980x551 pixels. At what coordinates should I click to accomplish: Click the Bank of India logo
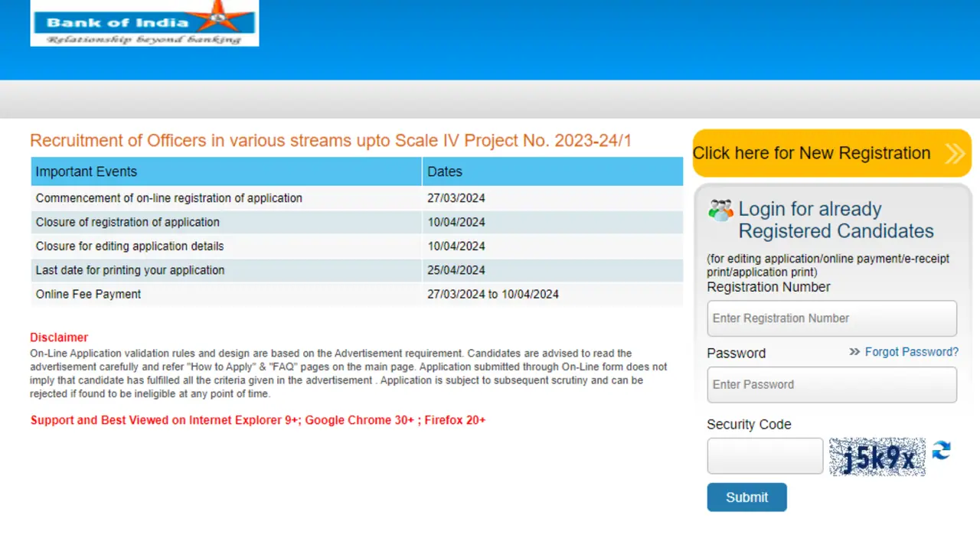click(x=144, y=23)
